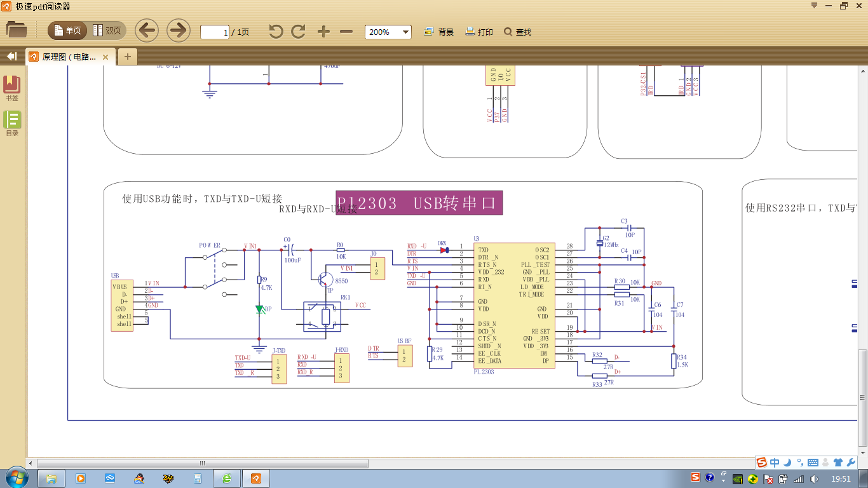Click the 12MHz crystal label
The width and height of the screenshot is (868, 488).
611,244
